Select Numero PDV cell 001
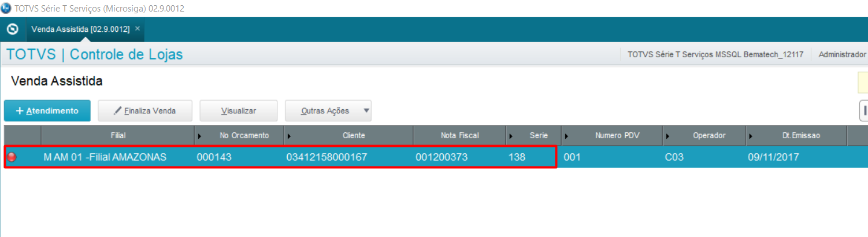 click(612, 157)
